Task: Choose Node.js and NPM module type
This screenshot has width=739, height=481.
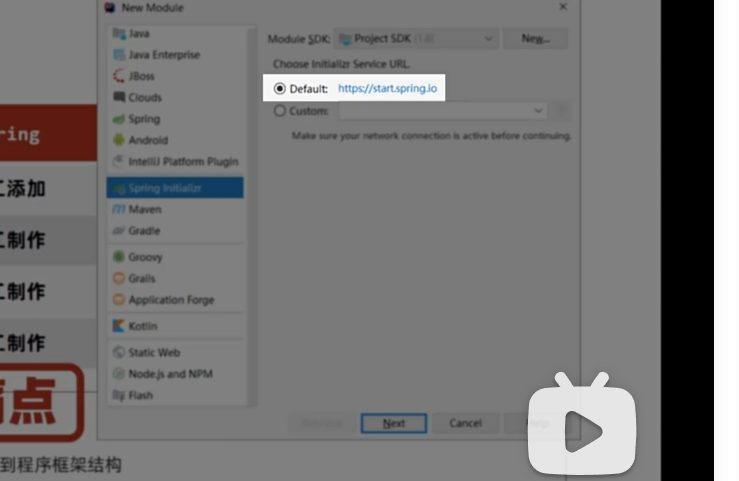Action: [x=175, y=374]
